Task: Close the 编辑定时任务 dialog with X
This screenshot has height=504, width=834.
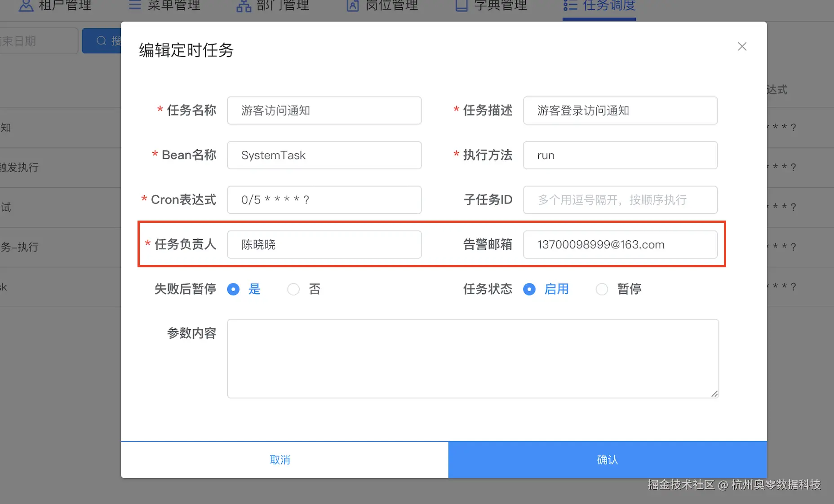Action: click(741, 46)
